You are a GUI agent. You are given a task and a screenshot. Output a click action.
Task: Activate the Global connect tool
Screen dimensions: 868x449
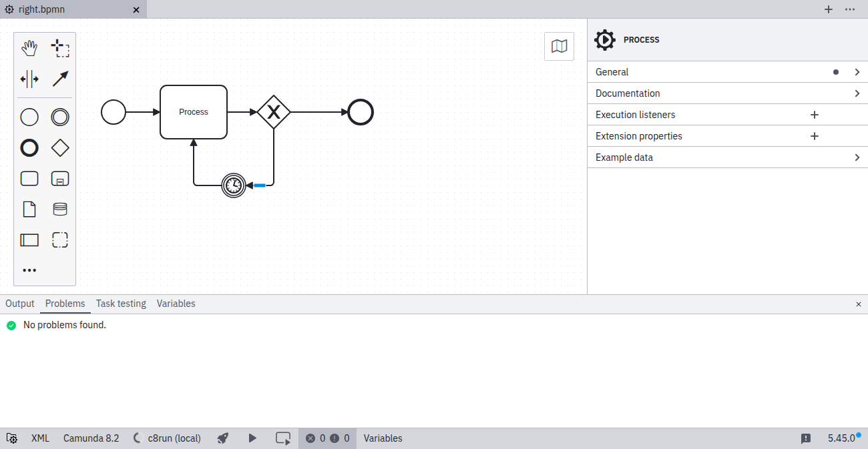pos(60,79)
